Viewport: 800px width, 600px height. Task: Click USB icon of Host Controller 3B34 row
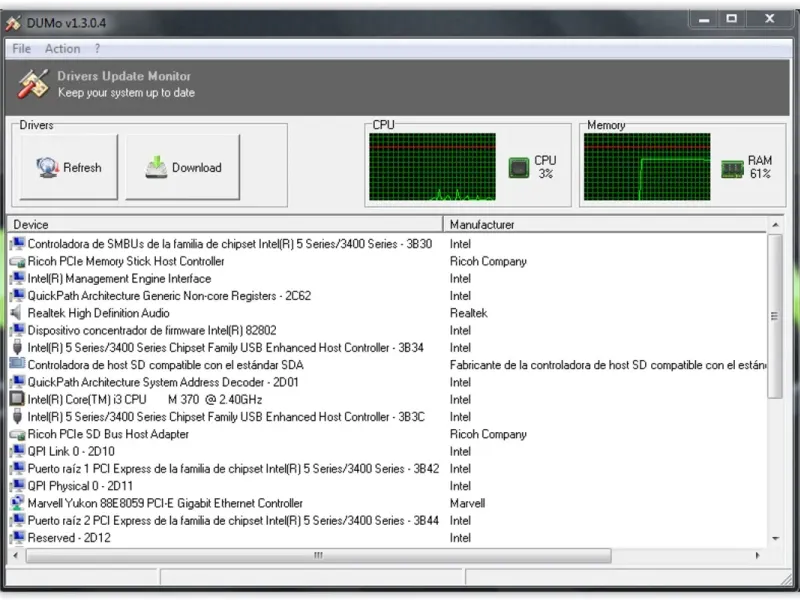[17, 347]
